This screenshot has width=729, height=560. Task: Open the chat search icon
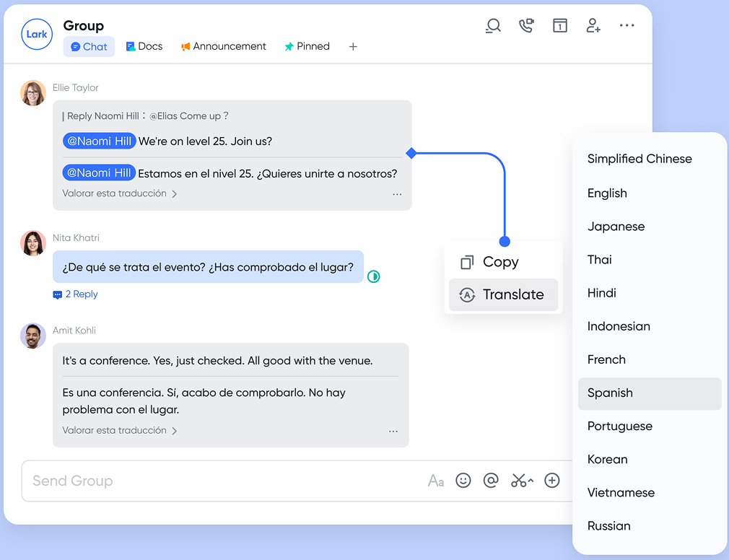click(493, 26)
